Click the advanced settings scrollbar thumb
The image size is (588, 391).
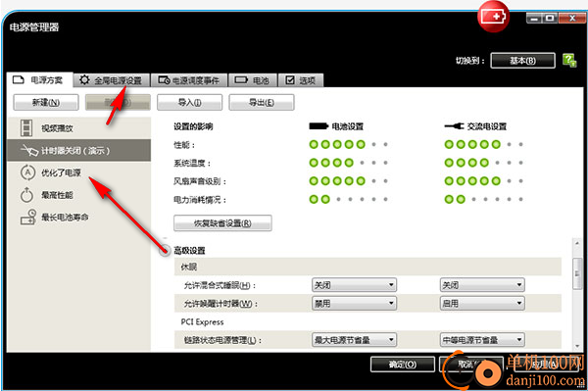(x=577, y=273)
